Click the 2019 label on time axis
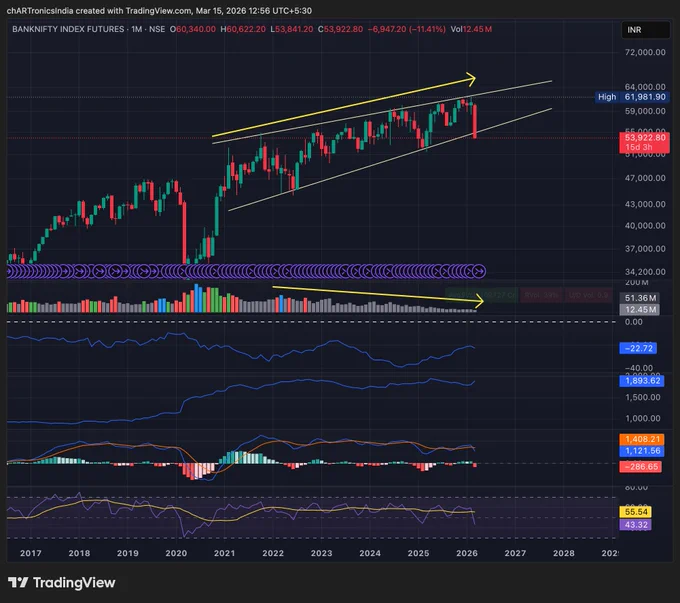Image resolution: width=680 pixels, height=603 pixels. point(128,553)
